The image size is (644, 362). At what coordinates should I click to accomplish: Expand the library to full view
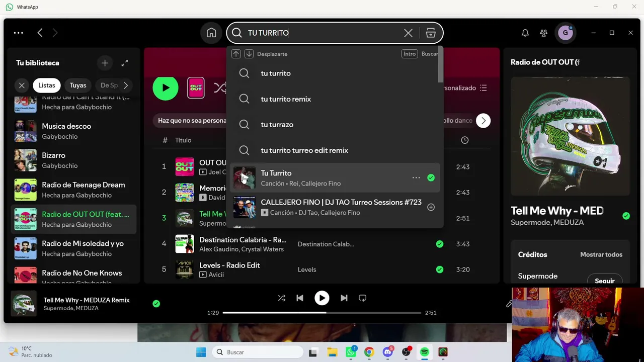click(125, 63)
